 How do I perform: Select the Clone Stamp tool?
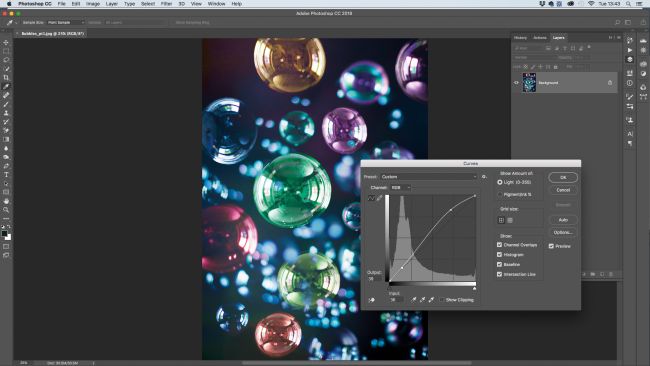click(x=6, y=113)
